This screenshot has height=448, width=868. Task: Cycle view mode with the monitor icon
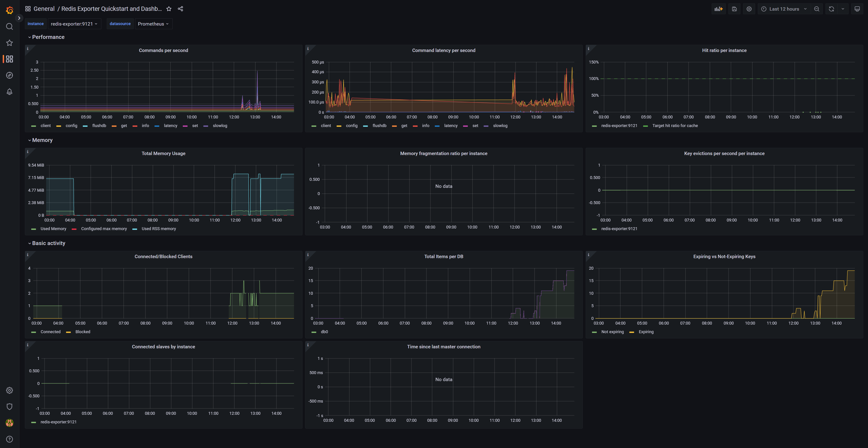(x=857, y=9)
